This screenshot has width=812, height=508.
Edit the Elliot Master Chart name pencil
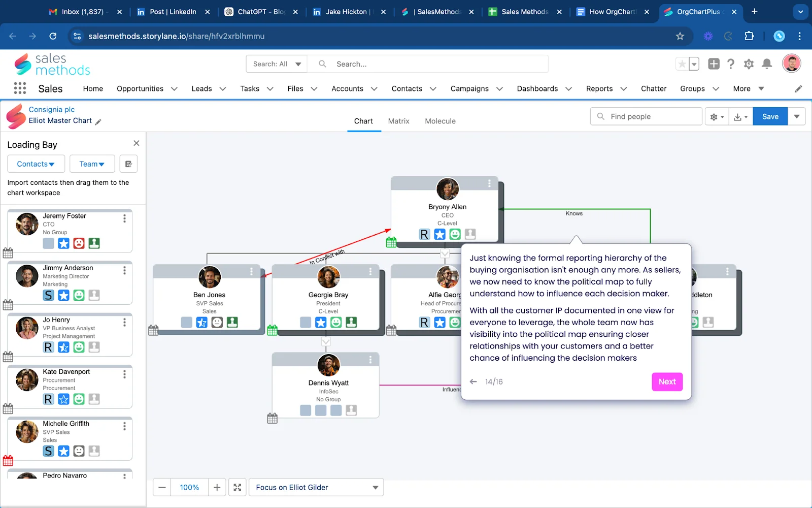point(98,121)
